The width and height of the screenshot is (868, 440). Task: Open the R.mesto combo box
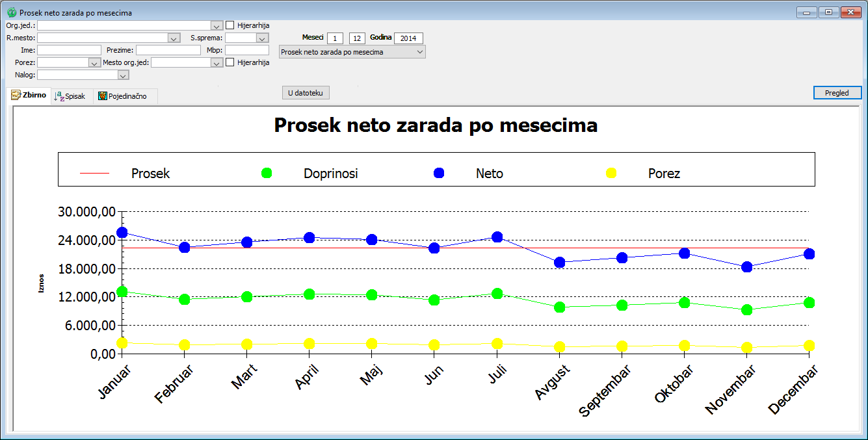(173, 38)
